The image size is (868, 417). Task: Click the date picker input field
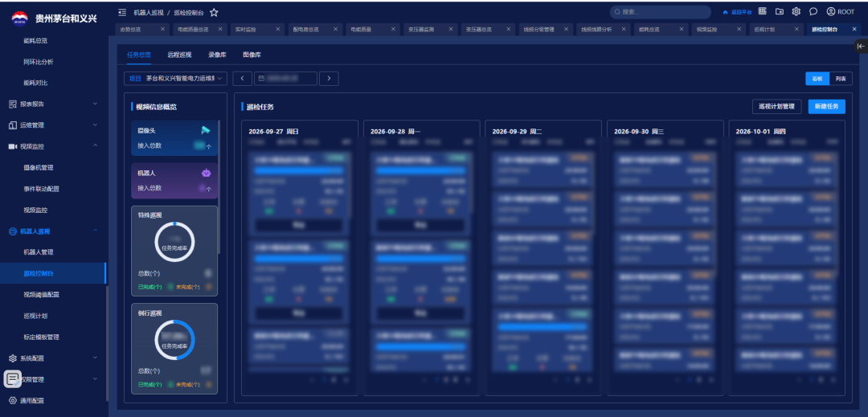285,79
